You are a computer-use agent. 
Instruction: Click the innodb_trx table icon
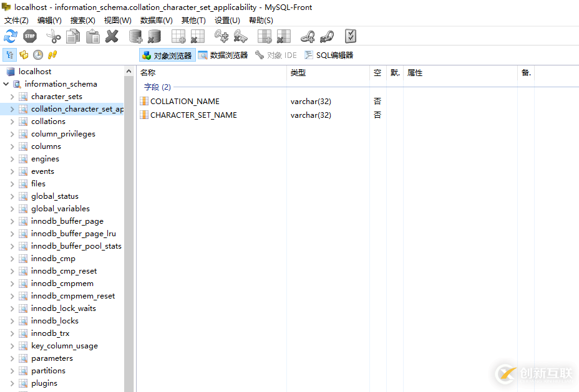tap(23, 334)
